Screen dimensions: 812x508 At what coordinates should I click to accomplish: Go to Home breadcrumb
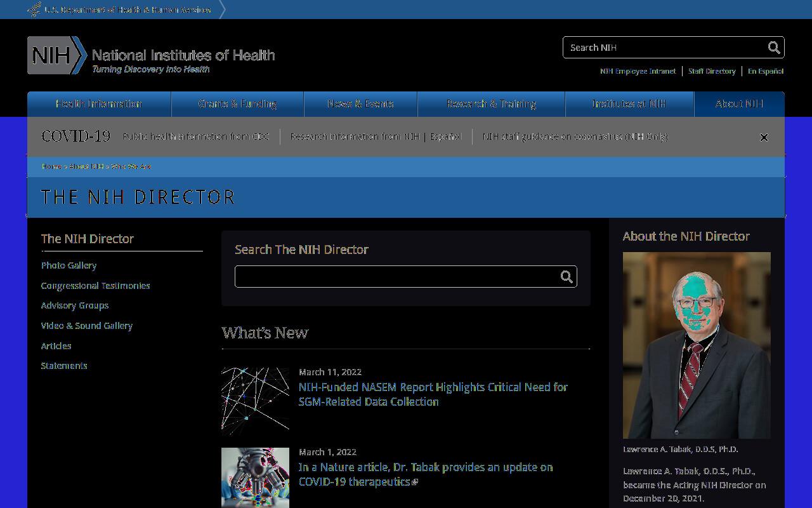(51, 166)
